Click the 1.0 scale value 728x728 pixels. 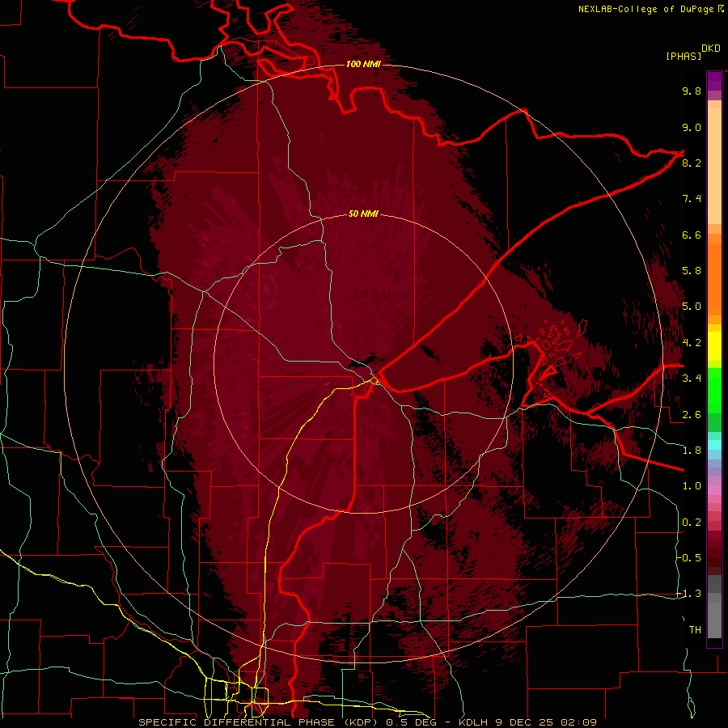[x=692, y=487]
